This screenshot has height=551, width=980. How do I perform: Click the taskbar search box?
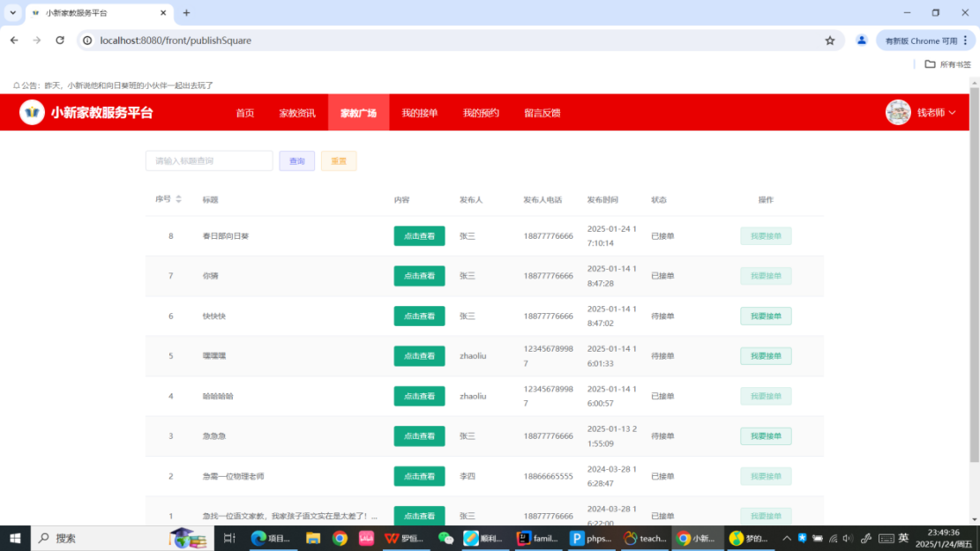123,538
